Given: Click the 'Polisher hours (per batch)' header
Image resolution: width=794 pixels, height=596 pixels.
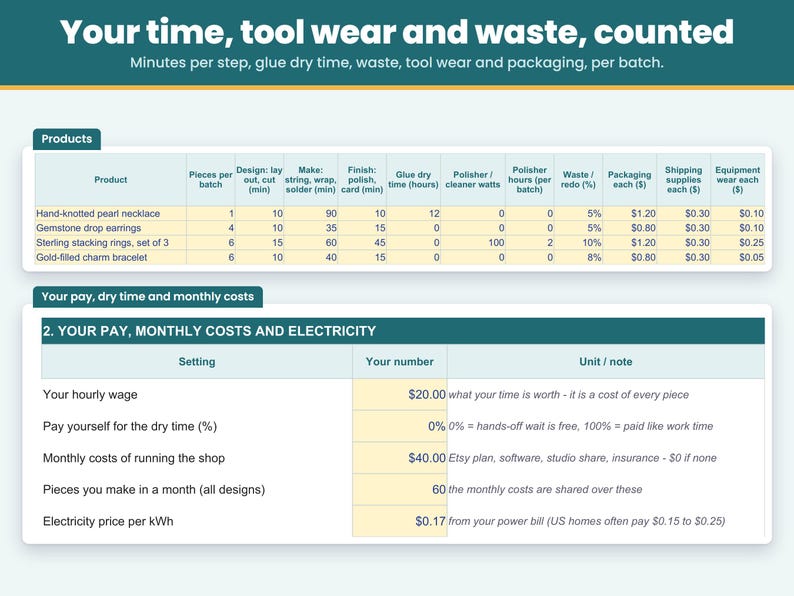Looking at the screenshot, I should 530,180.
